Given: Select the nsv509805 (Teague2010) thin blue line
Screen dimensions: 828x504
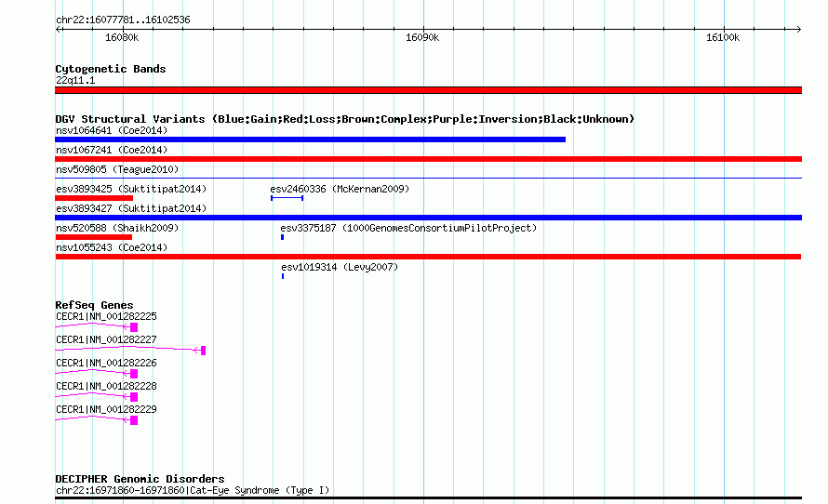Looking at the screenshot, I should [428, 179].
